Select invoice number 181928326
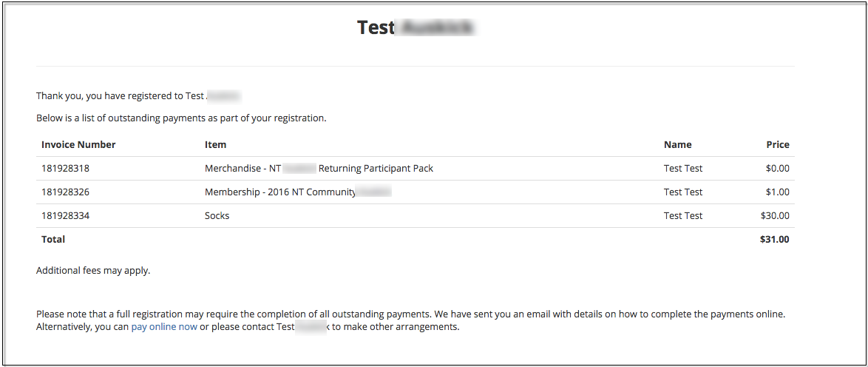The width and height of the screenshot is (868, 367). [x=65, y=192]
